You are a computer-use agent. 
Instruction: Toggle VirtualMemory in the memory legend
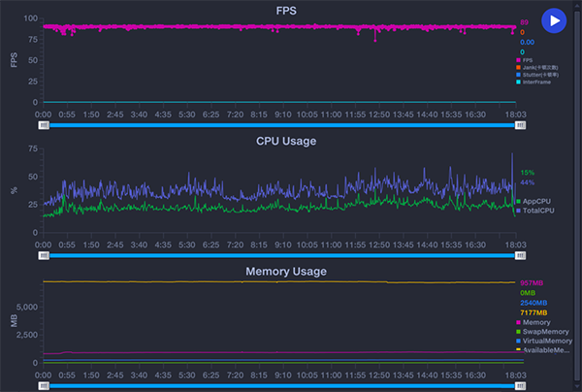pyautogui.click(x=519, y=342)
